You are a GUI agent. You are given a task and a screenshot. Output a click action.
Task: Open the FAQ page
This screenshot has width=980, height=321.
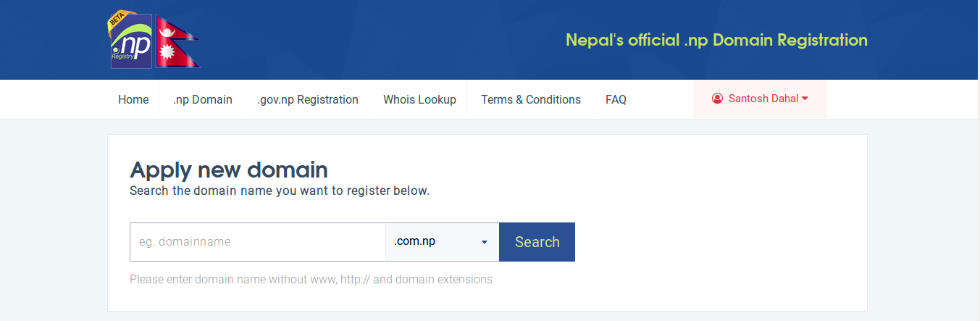616,99
